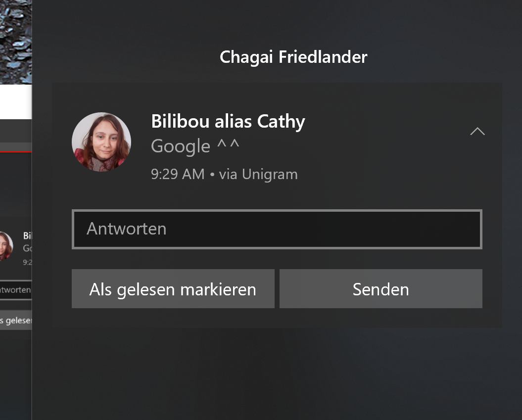The height and width of the screenshot is (420, 522).
Task: Click the cropped Bi sender name at left
Action: click(x=27, y=235)
